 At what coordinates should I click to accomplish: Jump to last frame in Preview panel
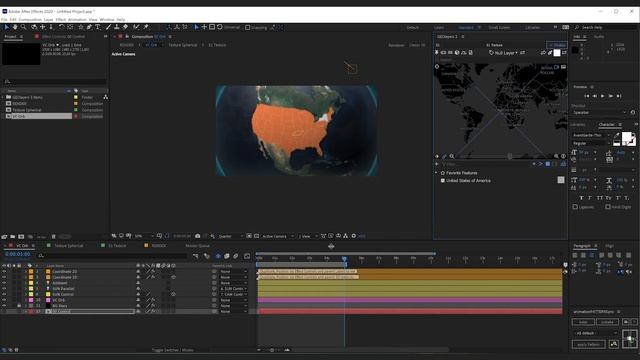(619, 96)
